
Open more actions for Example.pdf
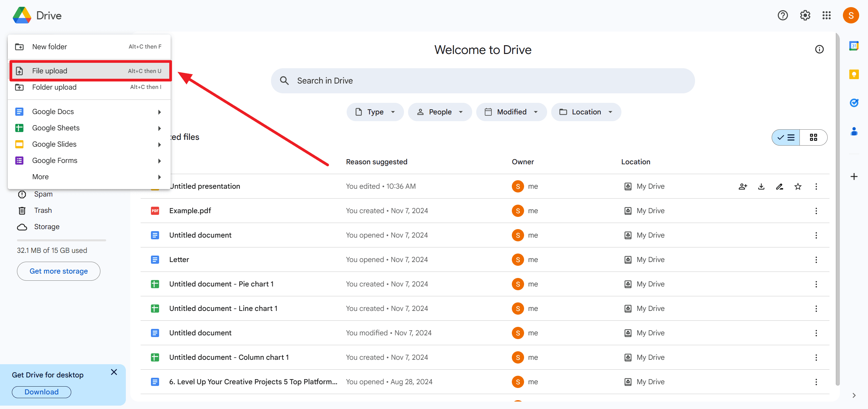click(816, 211)
